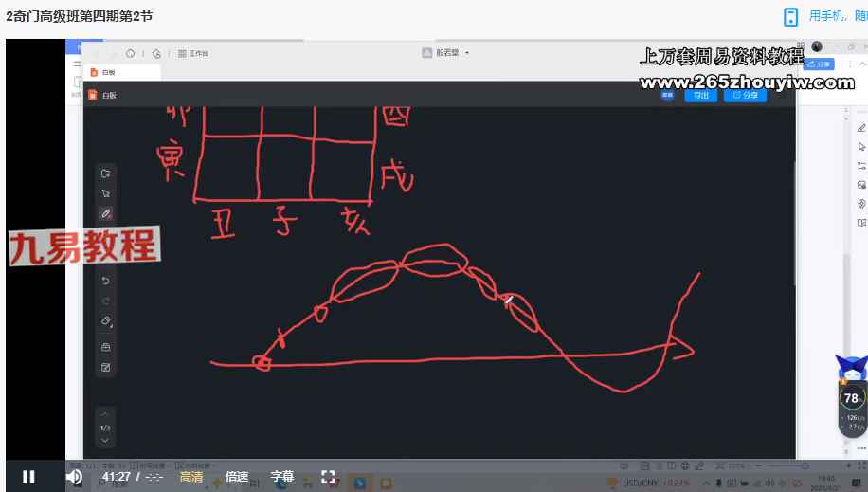Toggle 字幕 subtitles

[x=282, y=477]
